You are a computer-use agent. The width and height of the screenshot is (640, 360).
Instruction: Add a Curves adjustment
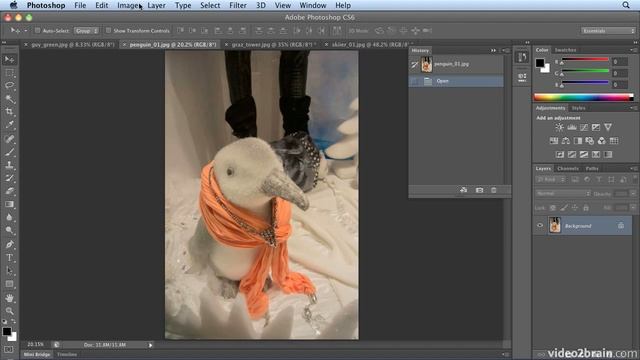tap(584, 127)
